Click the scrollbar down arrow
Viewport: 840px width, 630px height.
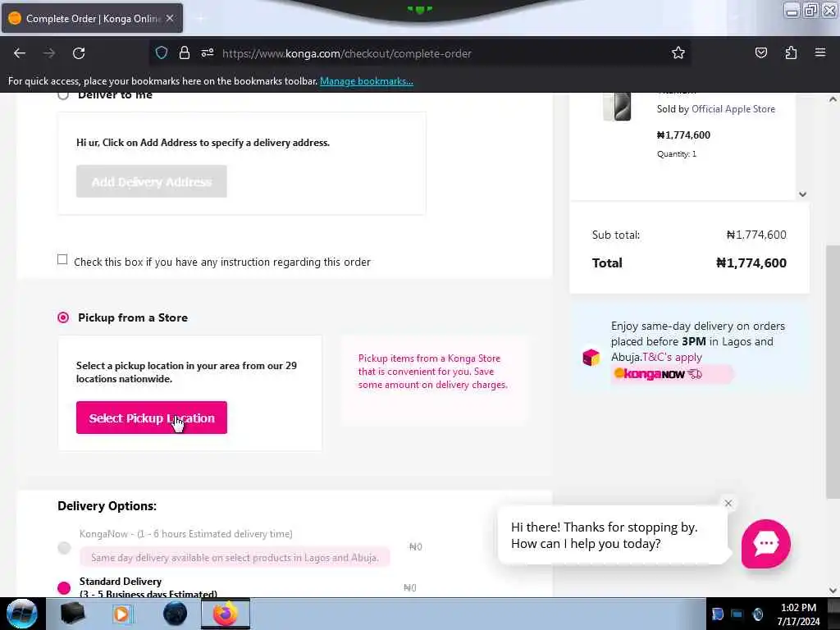tap(833, 591)
